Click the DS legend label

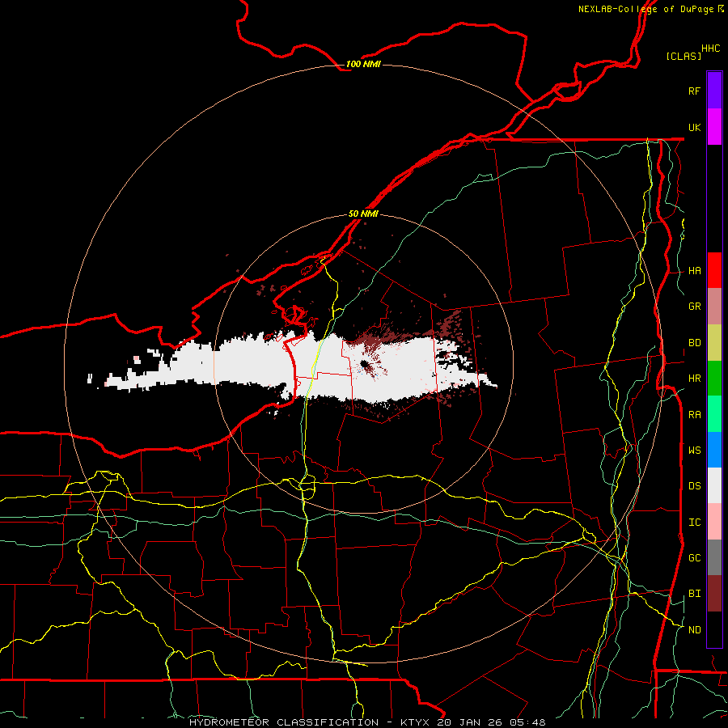694,486
